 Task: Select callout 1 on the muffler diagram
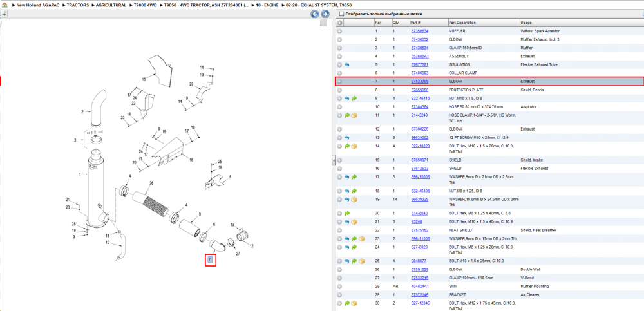(x=80, y=174)
